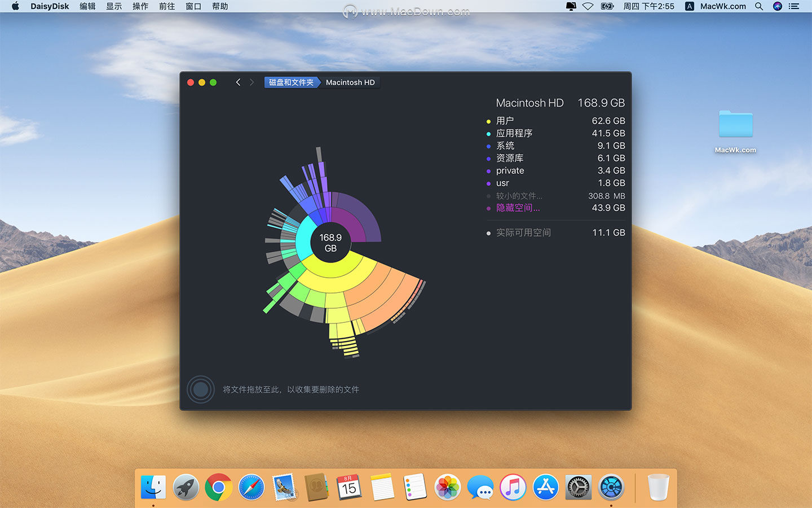This screenshot has height=508, width=812.
Task: Open Spotlight search in menu bar
Action: [x=759, y=6]
